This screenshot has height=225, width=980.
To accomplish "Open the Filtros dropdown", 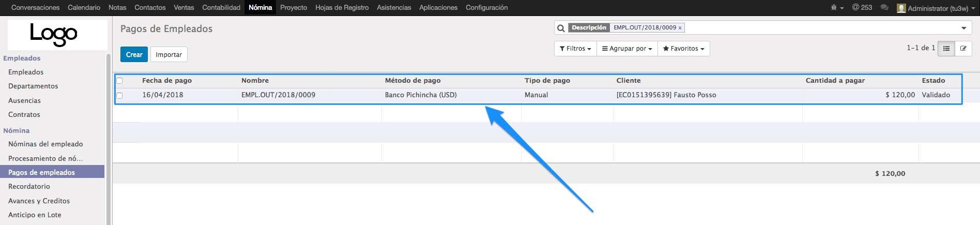I will point(575,49).
